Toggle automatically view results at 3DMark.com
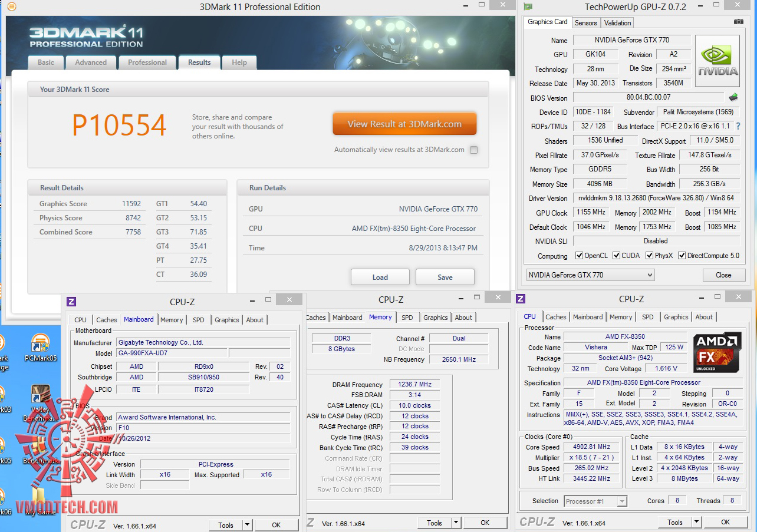 point(473,150)
